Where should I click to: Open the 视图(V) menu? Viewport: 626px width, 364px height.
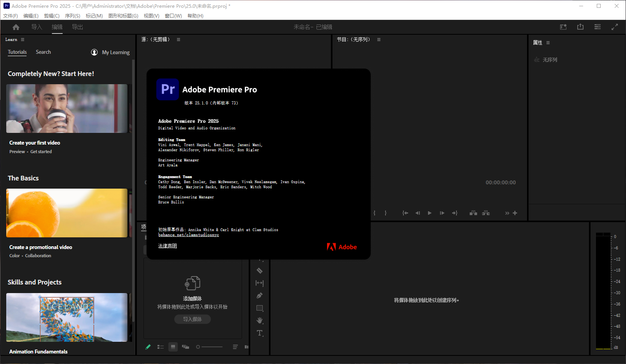point(151,16)
